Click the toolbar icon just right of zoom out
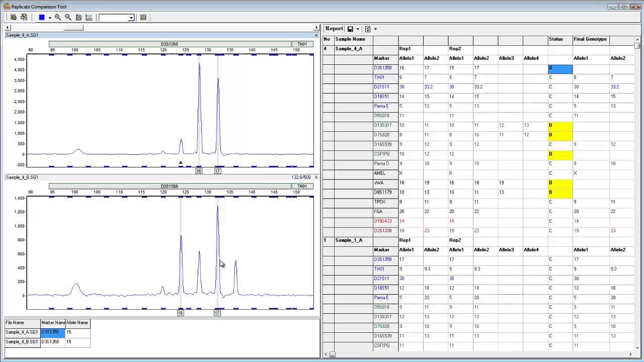 pos(78,17)
